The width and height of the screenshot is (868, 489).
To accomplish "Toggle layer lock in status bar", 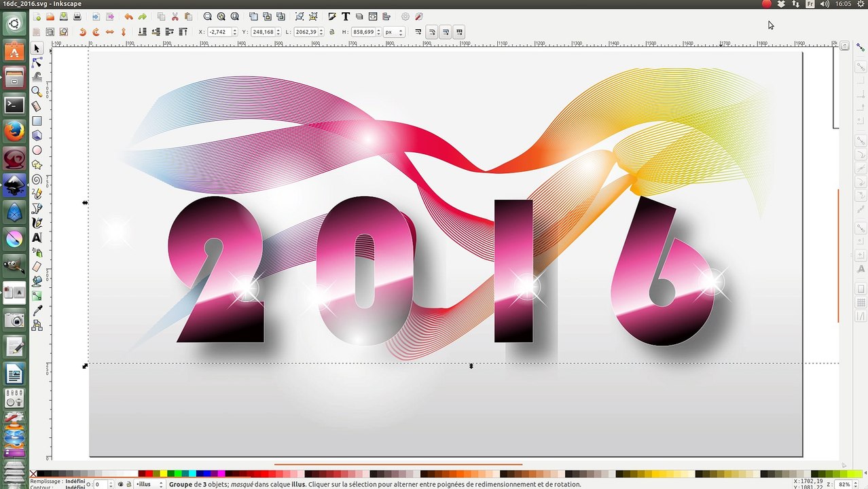I will 128,484.
